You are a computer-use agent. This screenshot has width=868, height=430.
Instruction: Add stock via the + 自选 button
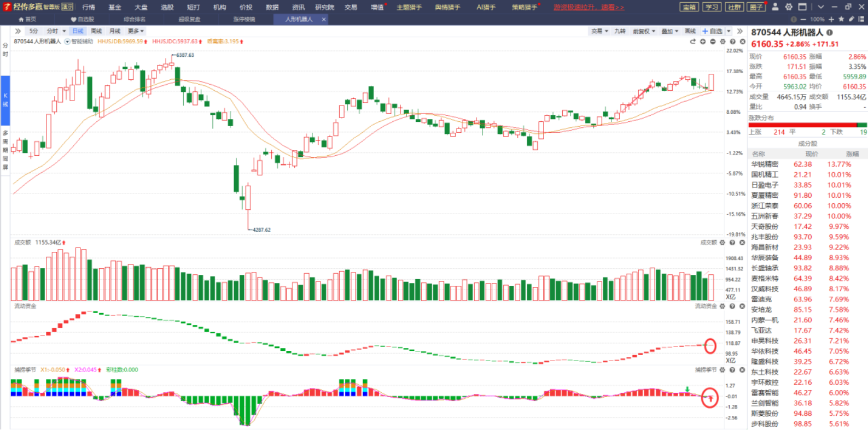click(712, 31)
